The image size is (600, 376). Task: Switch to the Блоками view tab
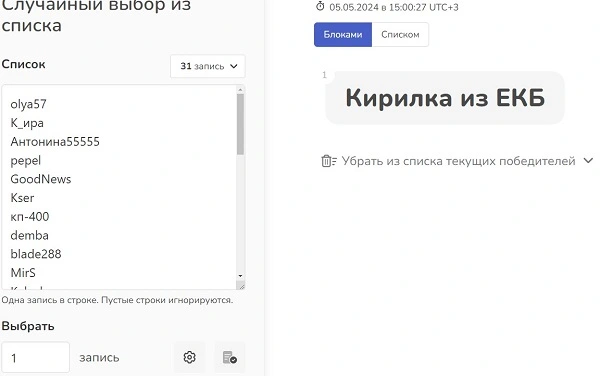[x=343, y=34]
